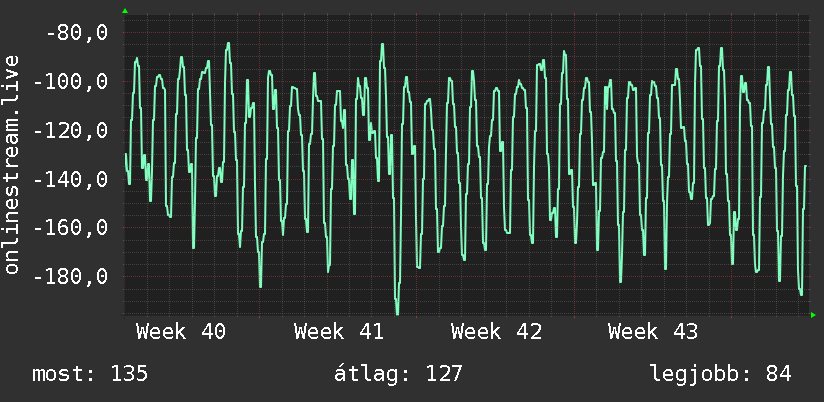Click the Week 43 axis label
Screen dimensions: 824x402
point(653,332)
